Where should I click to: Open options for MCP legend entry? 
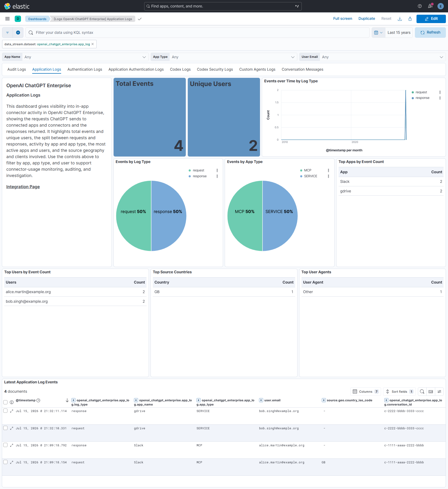point(328,170)
